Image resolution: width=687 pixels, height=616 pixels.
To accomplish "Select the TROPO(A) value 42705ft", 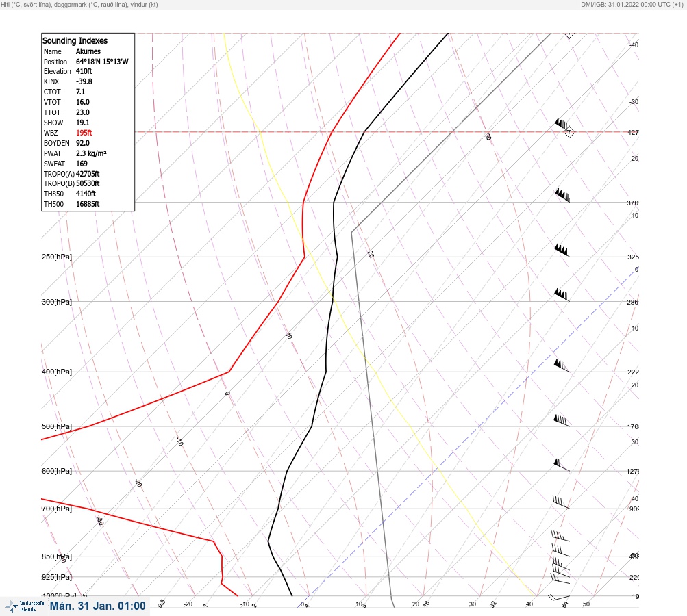I will 88,174.
